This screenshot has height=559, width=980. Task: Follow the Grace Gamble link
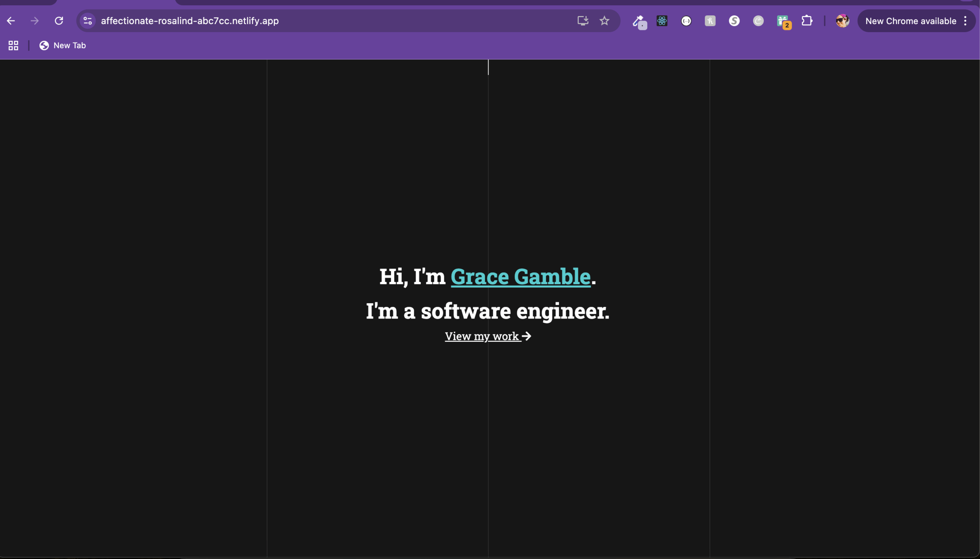tap(520, 276)
